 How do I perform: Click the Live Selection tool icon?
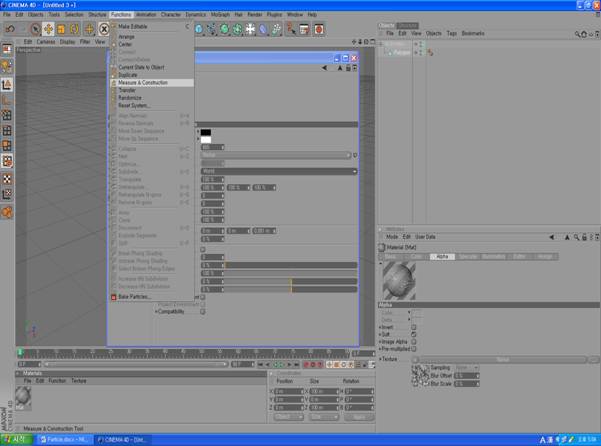34,29
